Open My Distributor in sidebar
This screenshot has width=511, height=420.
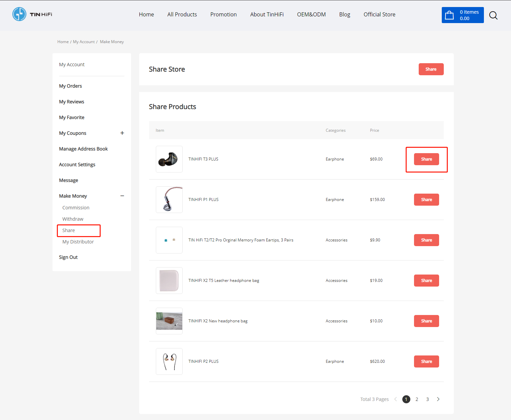[78, 242]
